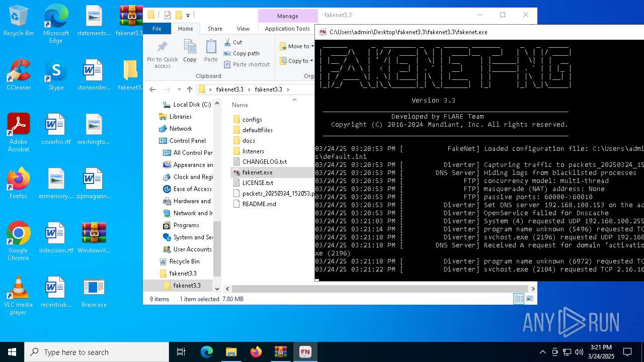This screenshot has height=362, width=644.
Task: Select WindowsV... WinRAR archive on desktop
Action: (x=94, y=238)
